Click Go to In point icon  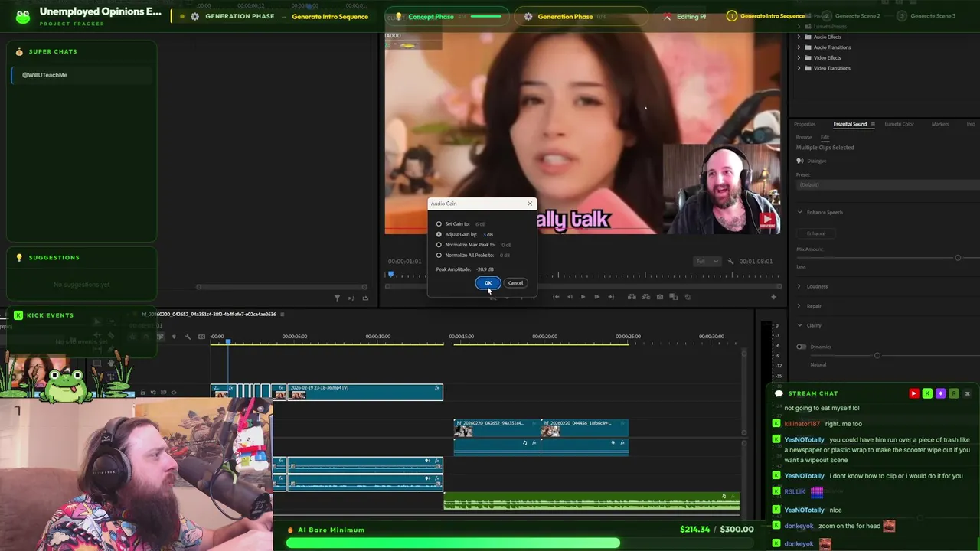(556, 297)
